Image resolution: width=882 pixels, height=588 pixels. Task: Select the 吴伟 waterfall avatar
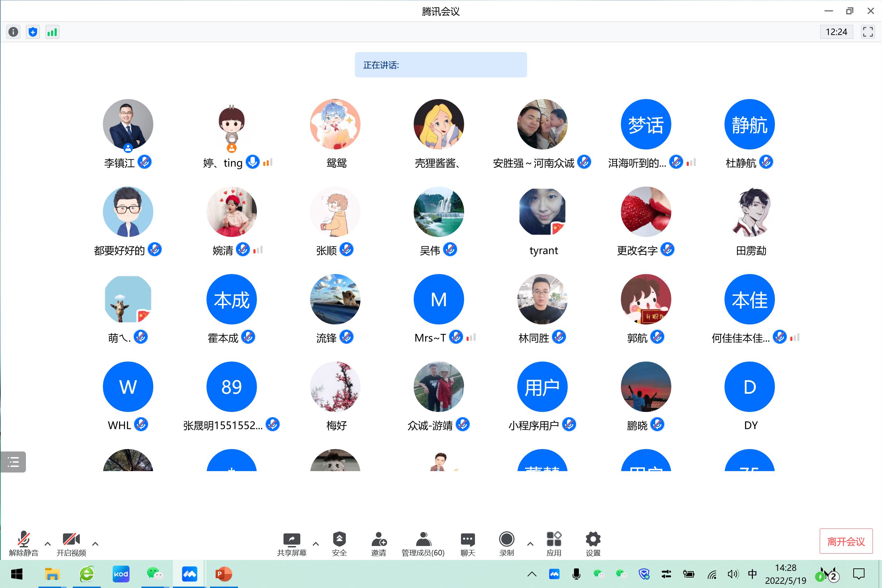[439, 211]
